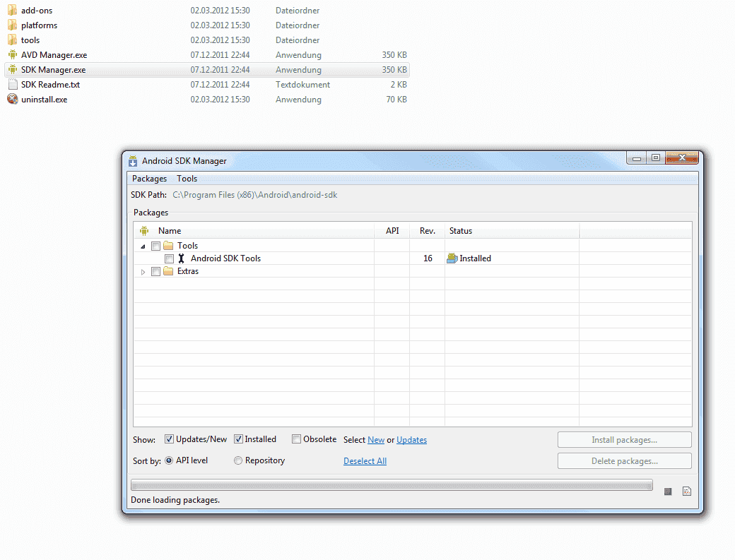This screenshot has height=560, width=735.
Task: Click the loading progress bar
Action: click(x=392, y=485)
